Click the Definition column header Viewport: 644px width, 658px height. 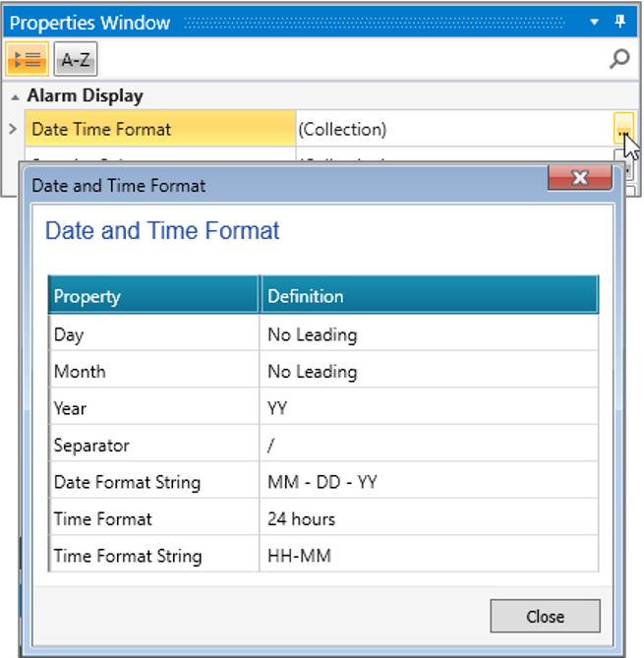point(429,296)
